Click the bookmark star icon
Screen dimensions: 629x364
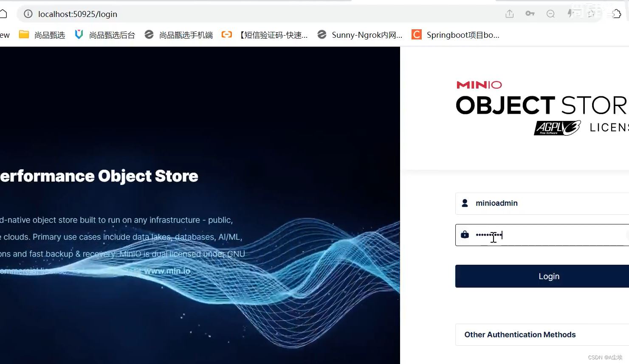click(x=592, y=14)
